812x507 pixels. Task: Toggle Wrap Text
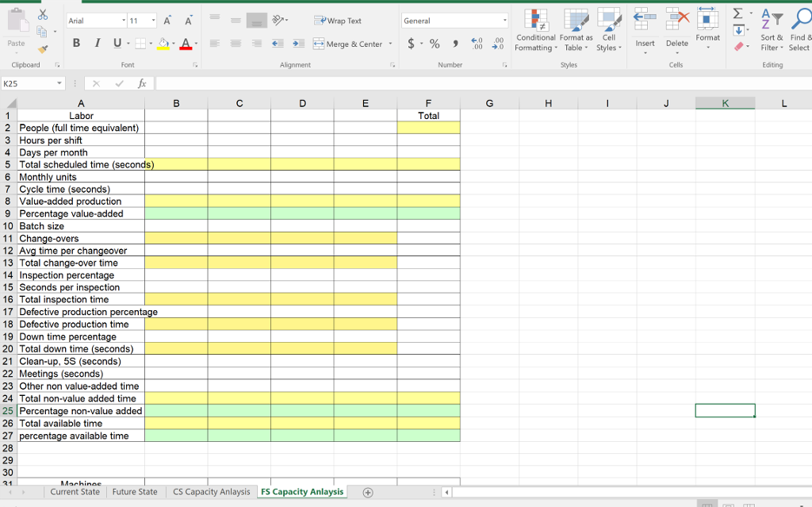click(338, 21)
